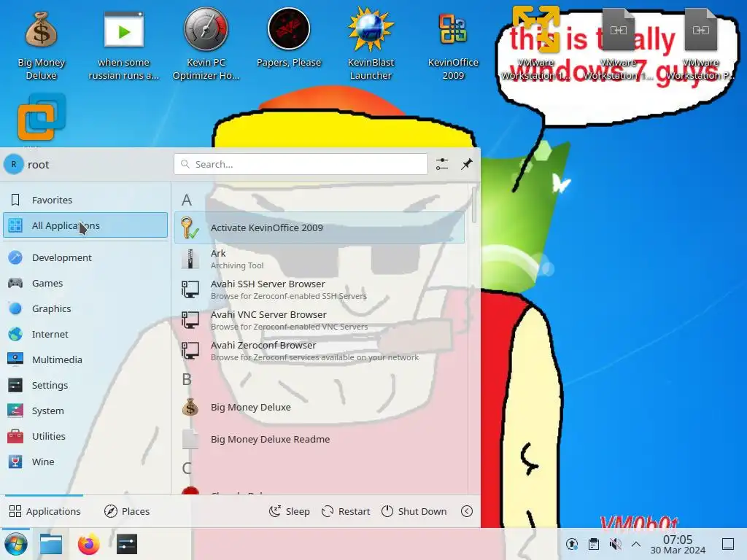Open clipboard tray icon
This screenshot has height=560, width=747.
pos(594,544)
